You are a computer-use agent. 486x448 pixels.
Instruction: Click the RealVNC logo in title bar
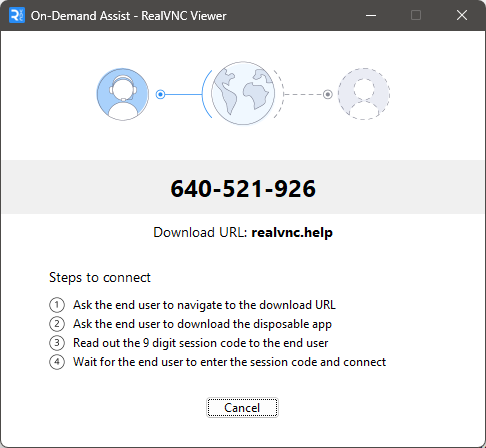click(x=17, y=15)
